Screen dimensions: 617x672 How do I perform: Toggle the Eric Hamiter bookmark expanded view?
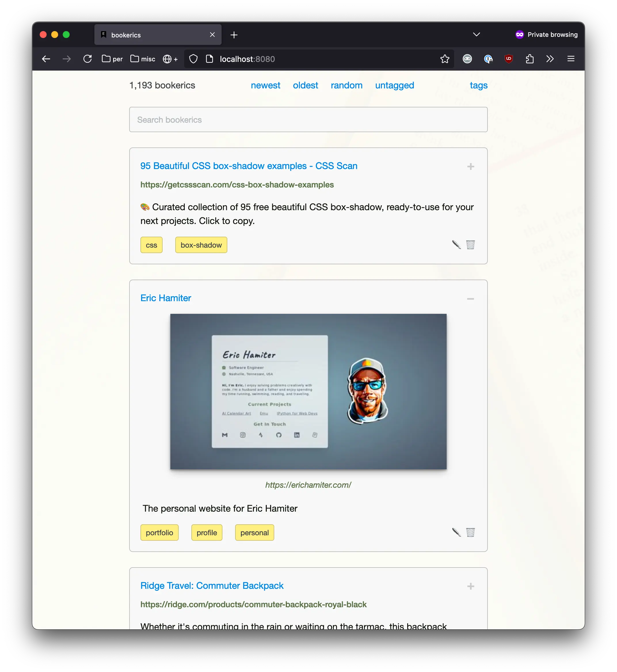[471, 298]
